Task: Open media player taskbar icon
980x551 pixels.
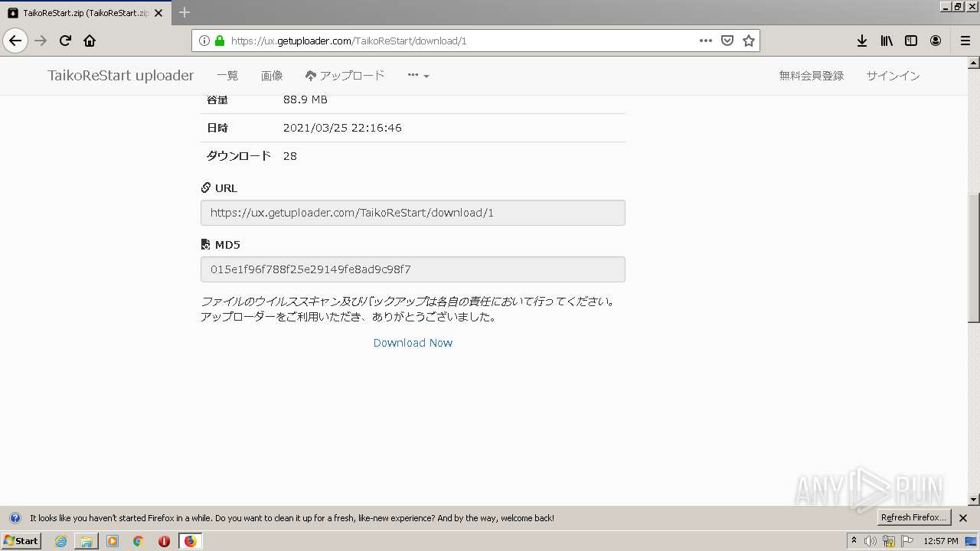Action: coord(113,541)
